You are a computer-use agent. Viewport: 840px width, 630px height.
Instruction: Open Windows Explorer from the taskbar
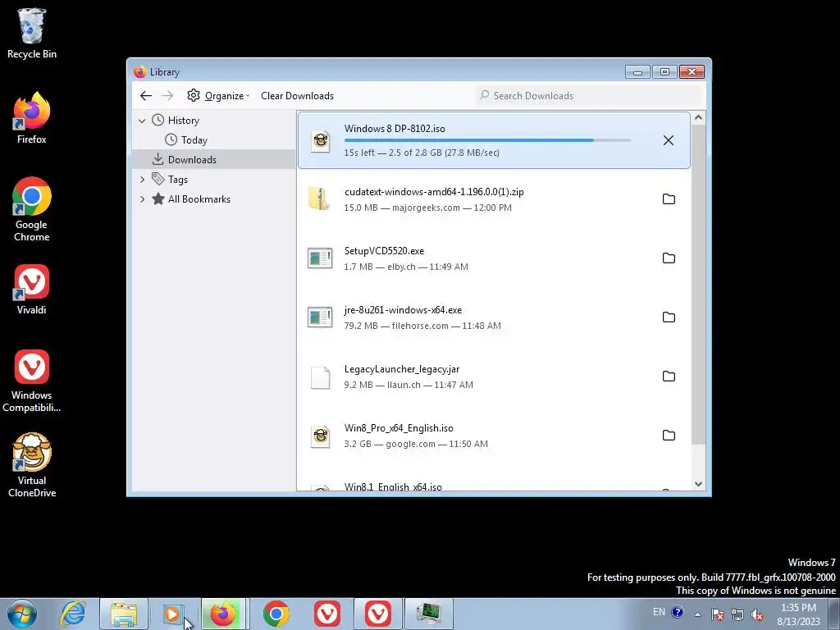click(x=124, y=614)
